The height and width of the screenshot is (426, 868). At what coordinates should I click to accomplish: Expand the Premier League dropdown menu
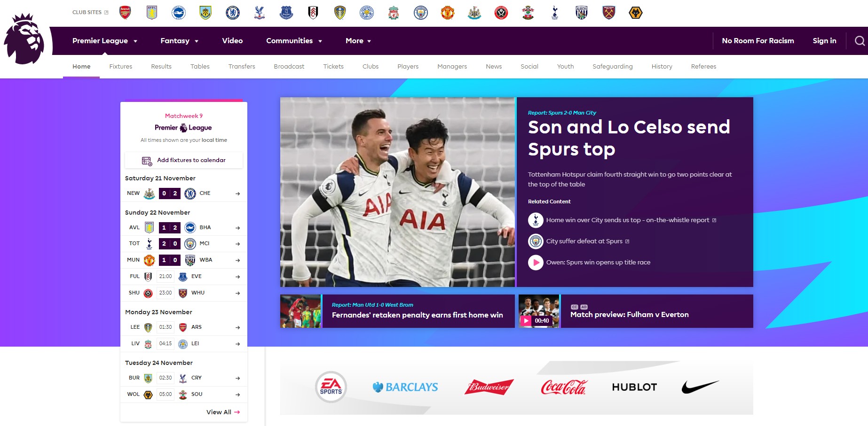point(105,41)
